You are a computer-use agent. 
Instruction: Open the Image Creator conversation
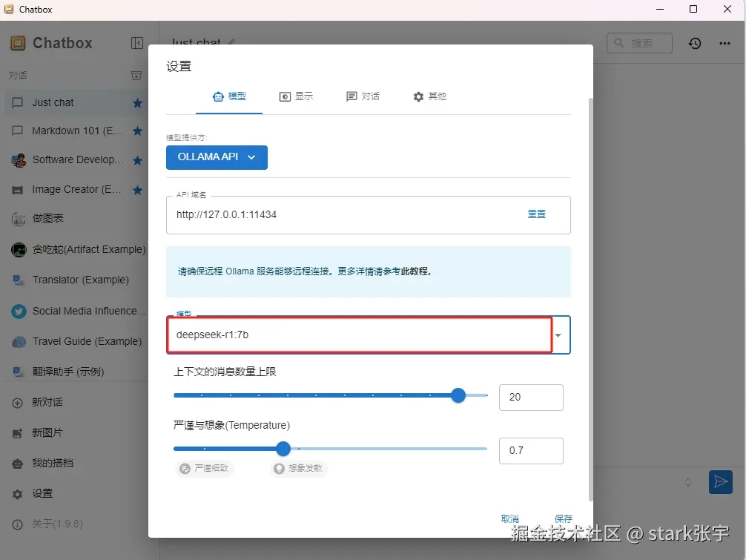[x=76, y=190]
